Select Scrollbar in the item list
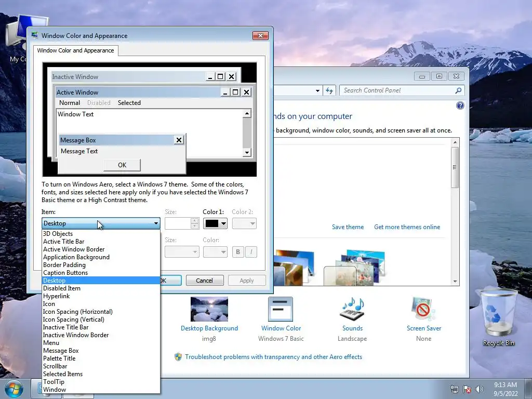The width and height of the screenshot is (532, 399). tap(101, 366)
